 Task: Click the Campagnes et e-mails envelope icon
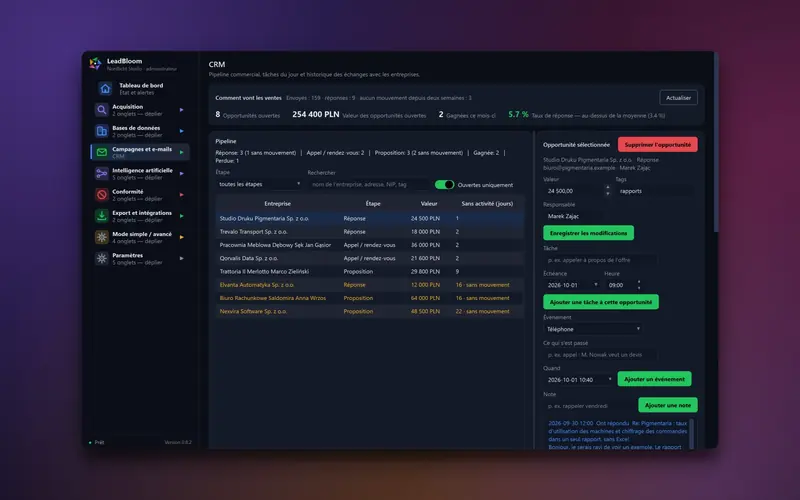102,152
